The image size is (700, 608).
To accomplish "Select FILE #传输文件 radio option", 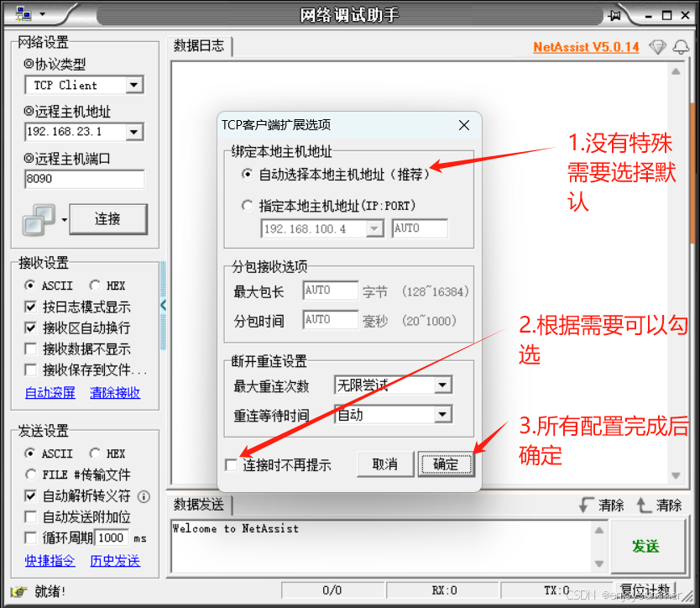I will click(x=30, y=474).
